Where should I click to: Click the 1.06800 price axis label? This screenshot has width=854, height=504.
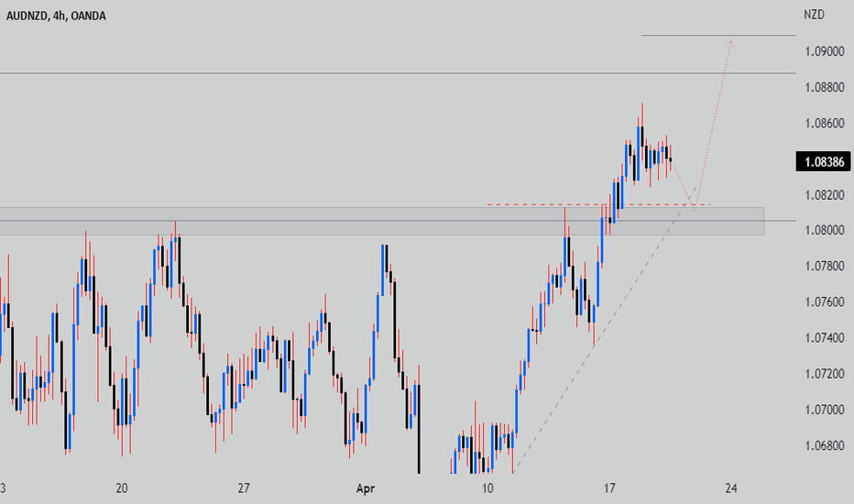tap(825, 445)
